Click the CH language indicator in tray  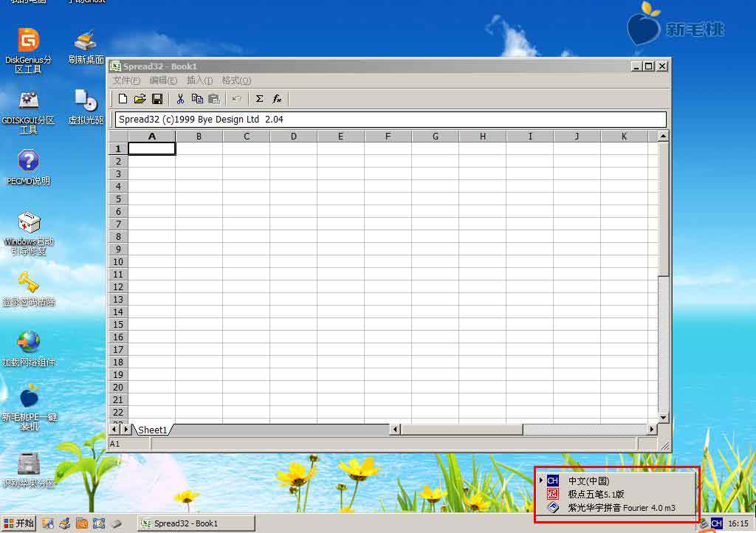pos(717,523)
